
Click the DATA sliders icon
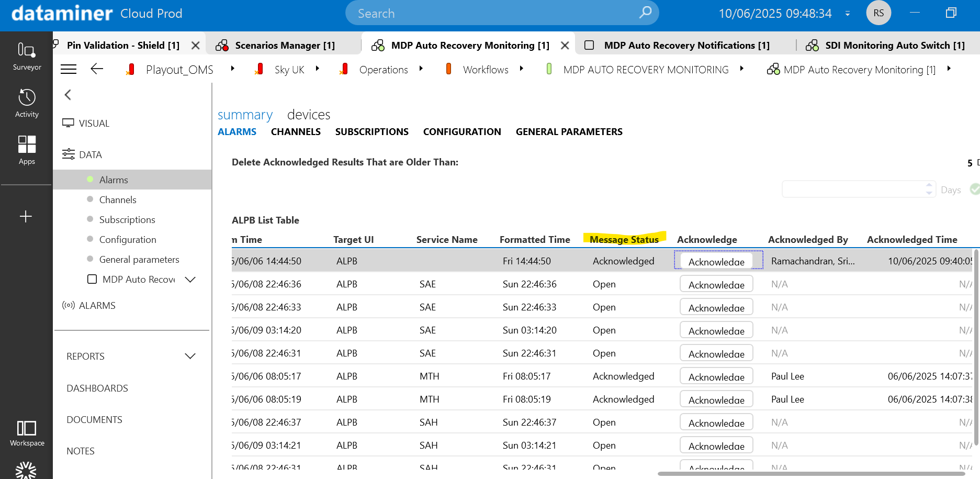[68, 154]
